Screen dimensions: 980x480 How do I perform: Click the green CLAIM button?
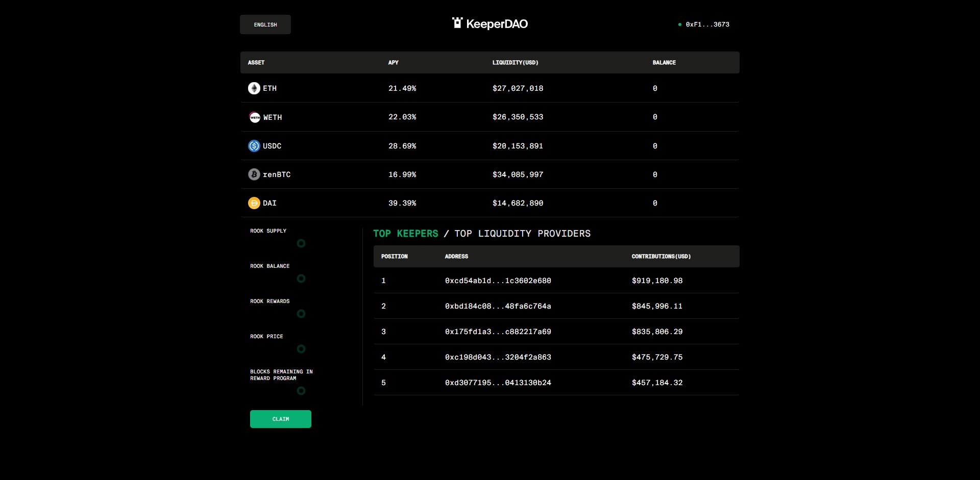[281, 419]
